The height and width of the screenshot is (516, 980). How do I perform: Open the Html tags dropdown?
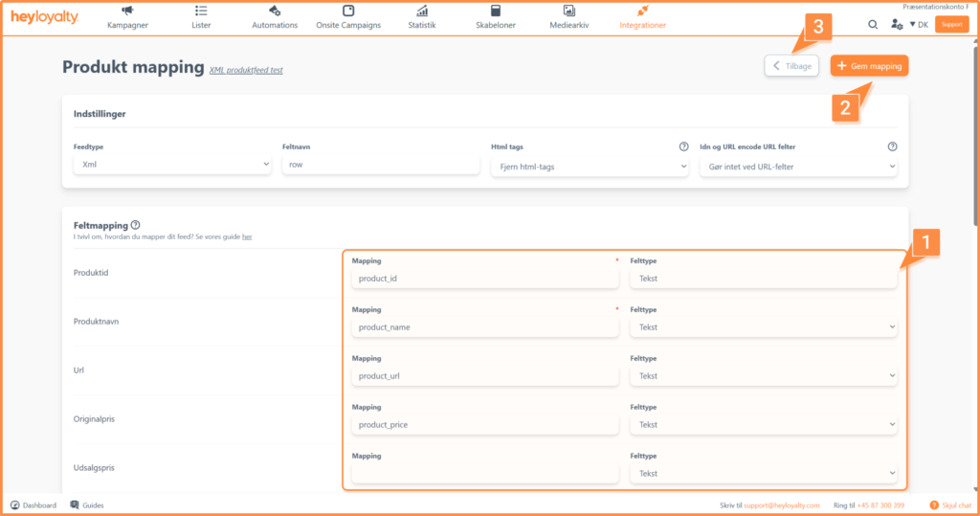pos(589,166)
